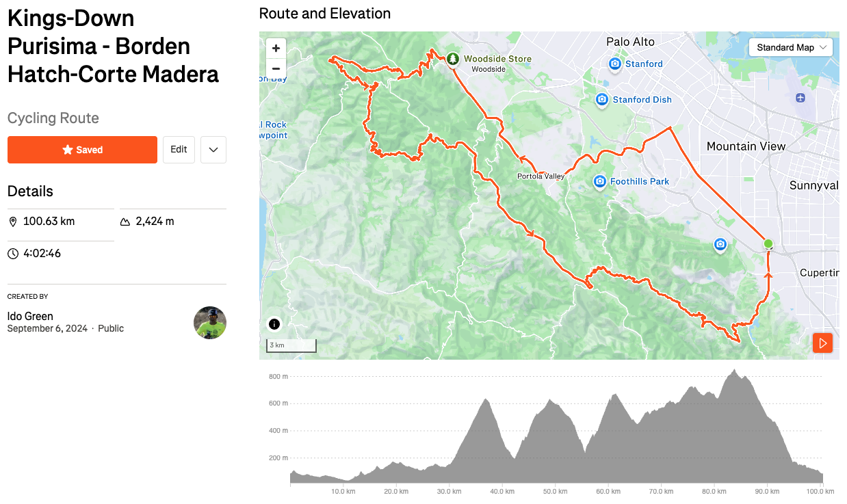
Task: Click the Stanford photo marker
Action: click(615, 64)
